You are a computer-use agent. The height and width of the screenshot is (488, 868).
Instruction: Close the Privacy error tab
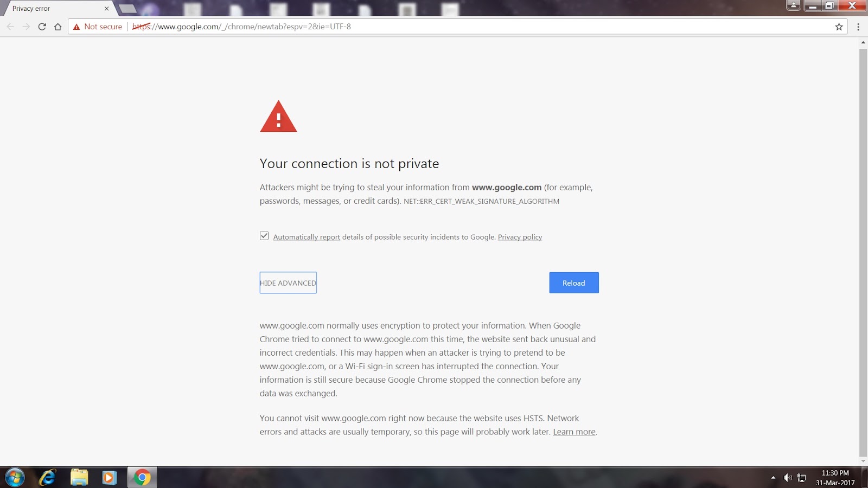[x=106, y=9]
